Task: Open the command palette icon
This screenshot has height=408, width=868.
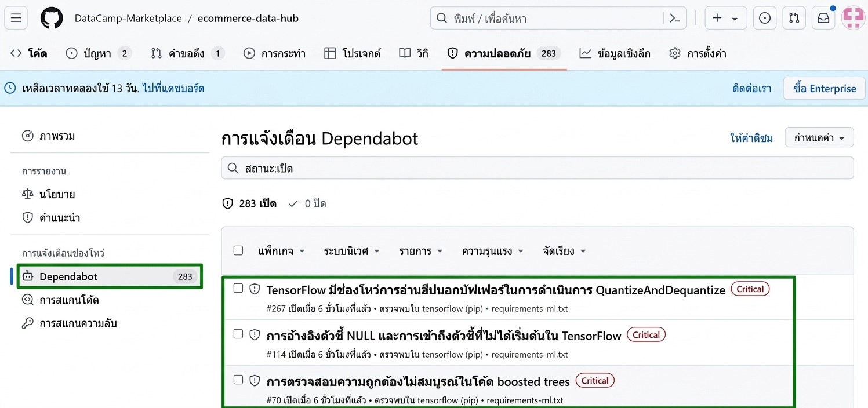Action: click(x=675, y=19)
